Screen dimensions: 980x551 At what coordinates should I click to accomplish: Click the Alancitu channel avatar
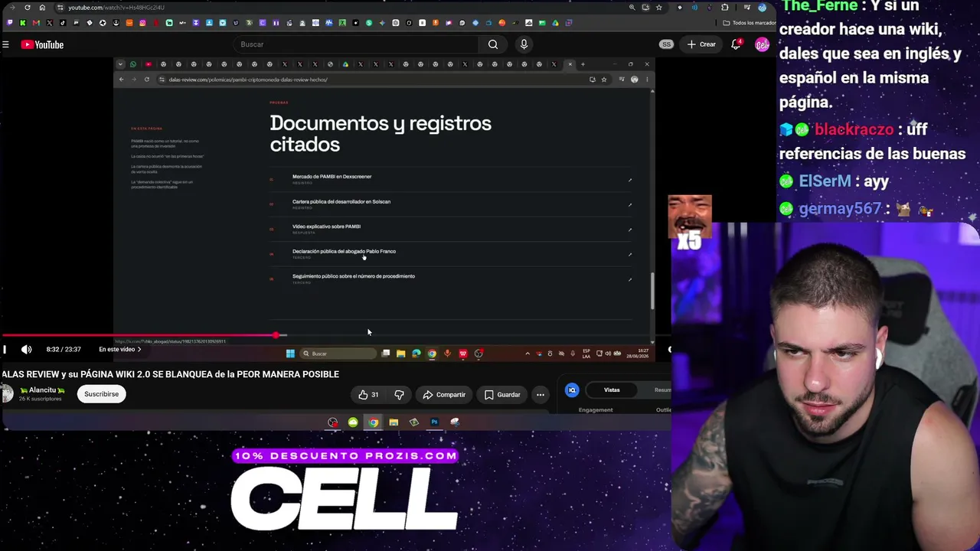pos(8,394)
